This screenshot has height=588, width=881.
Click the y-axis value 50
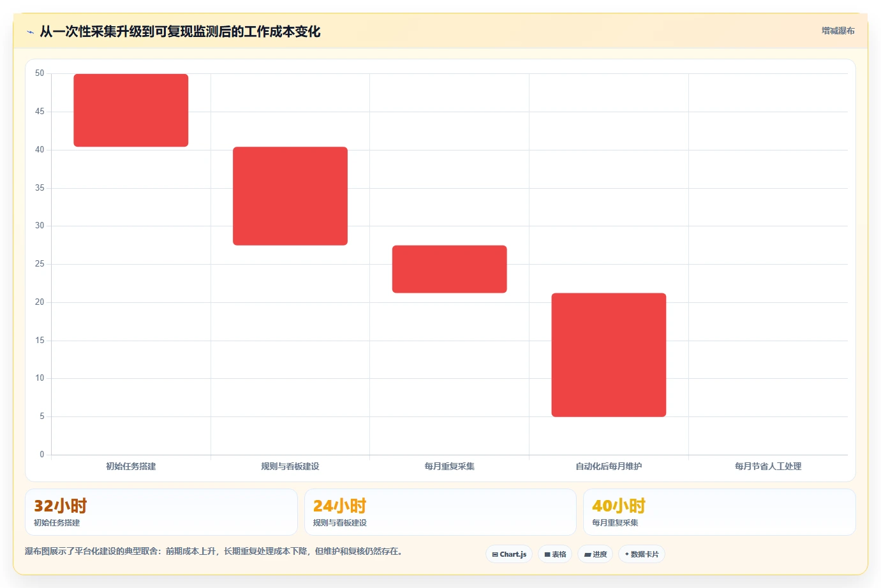40,73
